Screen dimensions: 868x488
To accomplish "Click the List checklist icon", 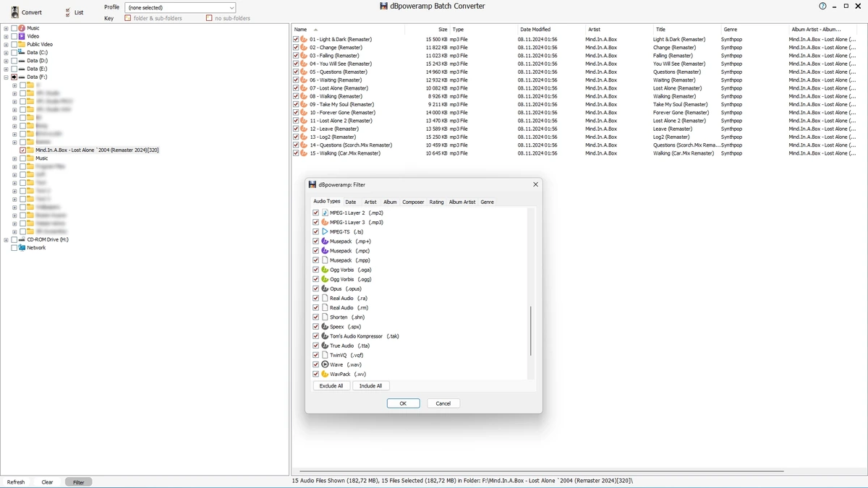I will 68,12.
